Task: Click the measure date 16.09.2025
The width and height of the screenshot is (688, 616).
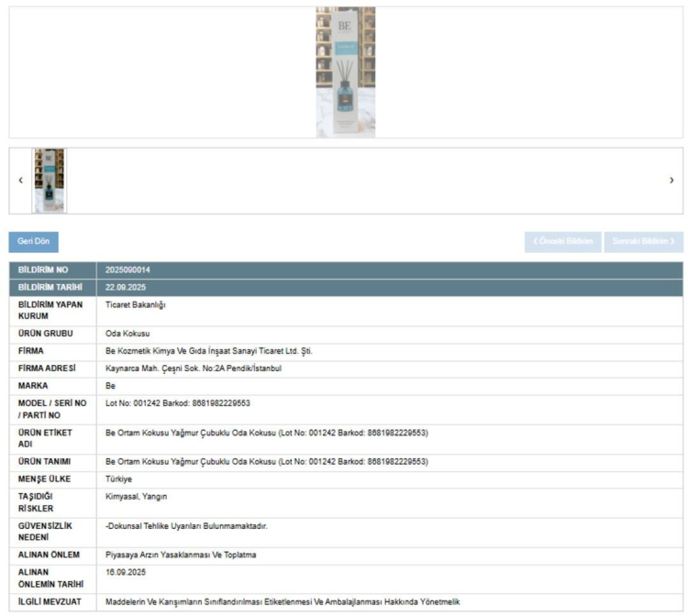Action: click(x=126, y=572)
